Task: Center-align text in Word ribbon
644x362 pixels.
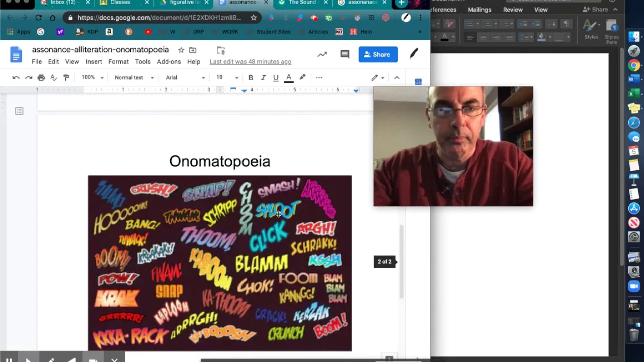Action: tap(483, 37)
